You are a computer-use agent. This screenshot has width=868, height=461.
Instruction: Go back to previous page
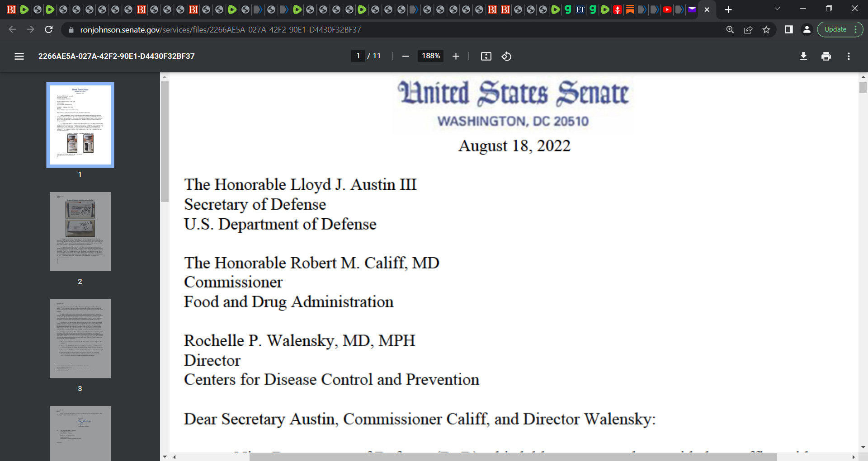coord(13,29)
